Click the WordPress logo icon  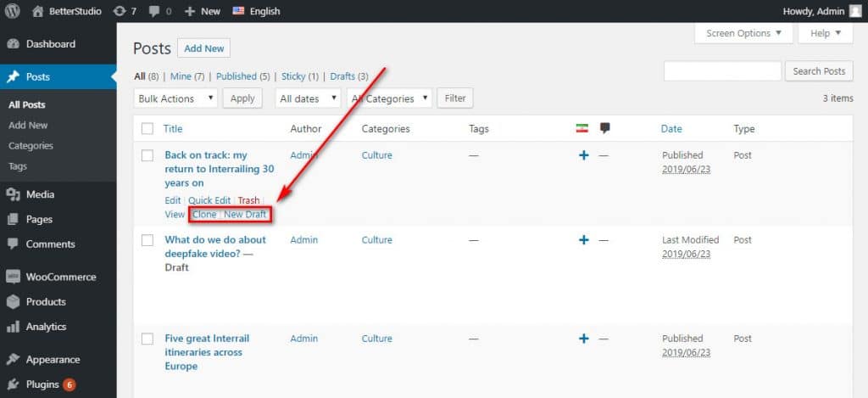[x=12, y=11]
